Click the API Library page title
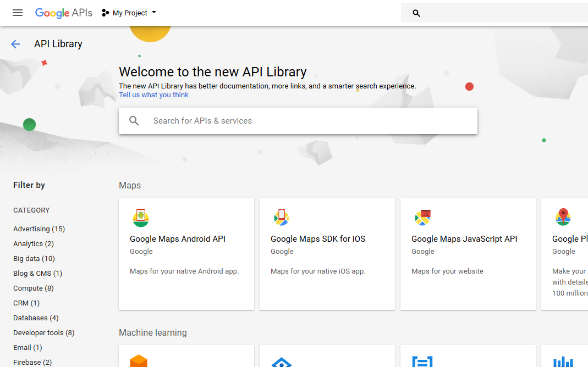The width and height of the screenshot is (588, 367). pyautogui.click(x=58, y=44)
